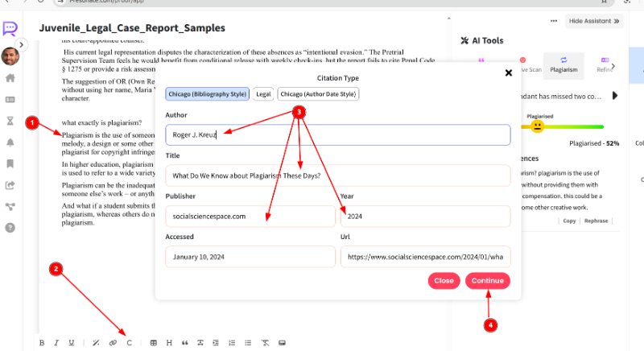The width and height of the screenshot is (644, 351).
Task: Select Chicago (Bibliography Style) citation type
Action: pos(207,94)
